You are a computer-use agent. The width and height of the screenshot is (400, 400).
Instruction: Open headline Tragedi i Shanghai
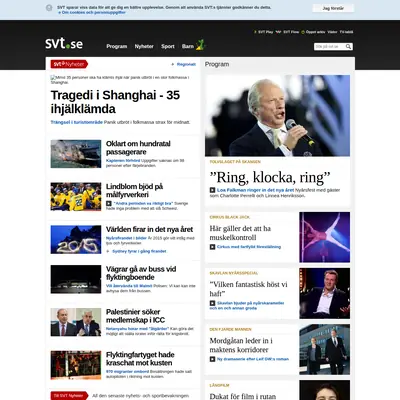[x=115, y=102]
